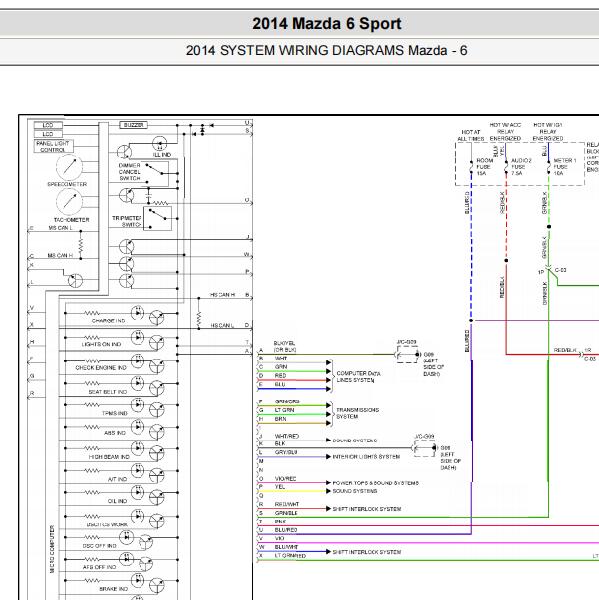Click the SOUND SYSTEMS reference beside YEL wire

[355, 491]
